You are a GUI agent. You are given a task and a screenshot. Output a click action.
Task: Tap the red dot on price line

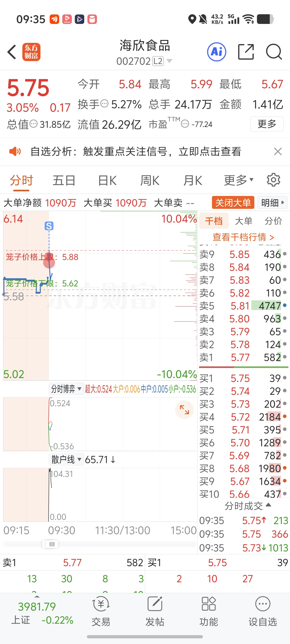49,262
